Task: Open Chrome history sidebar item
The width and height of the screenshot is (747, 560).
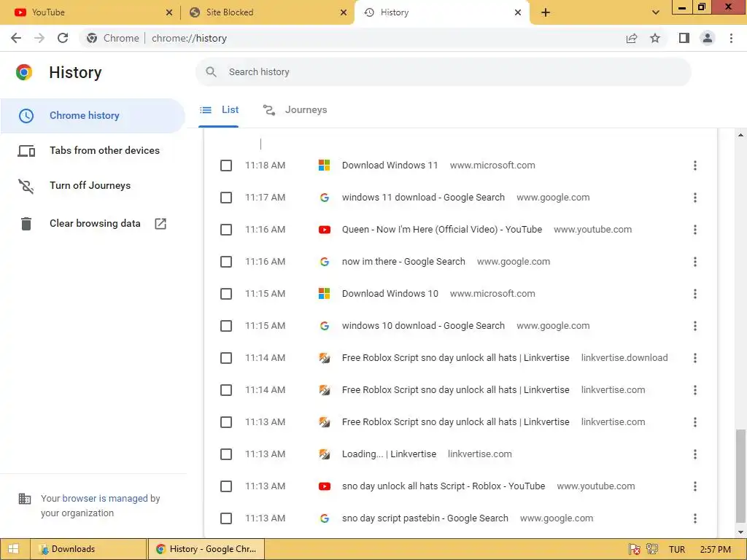Action: pos(93,116)
